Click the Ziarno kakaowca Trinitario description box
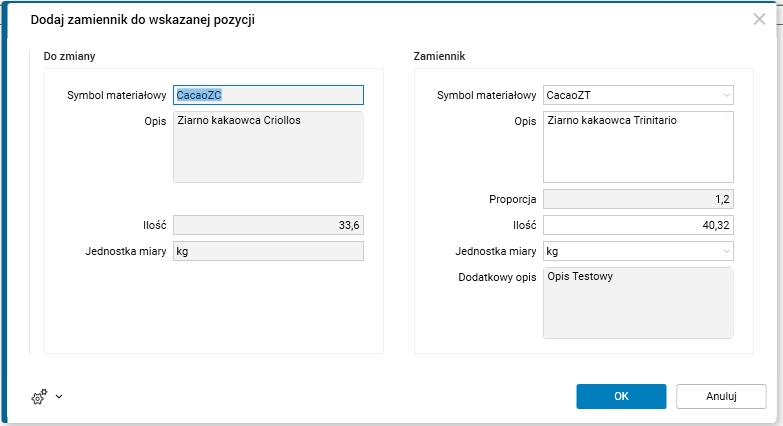783x426 pixels. coord(638,146)
